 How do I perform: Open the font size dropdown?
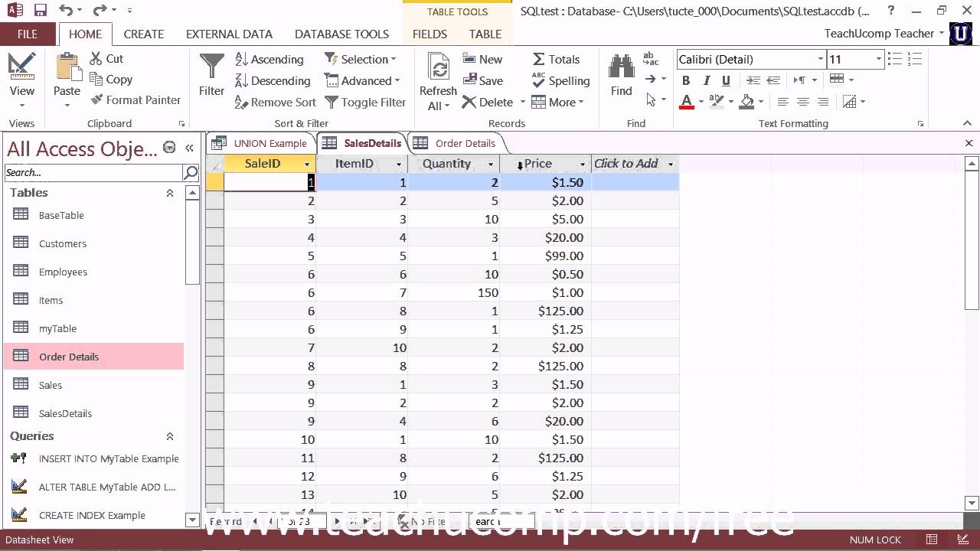pyautogui.click(x=878, y=59)
